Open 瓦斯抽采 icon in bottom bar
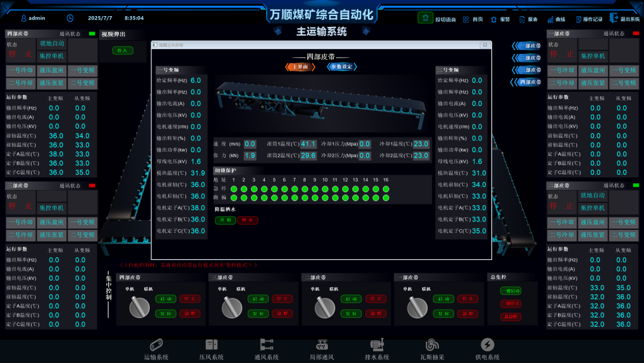Image resolution: width=644 pixels, height=363 pixels. pyautogui.click(x=432, y=344)
